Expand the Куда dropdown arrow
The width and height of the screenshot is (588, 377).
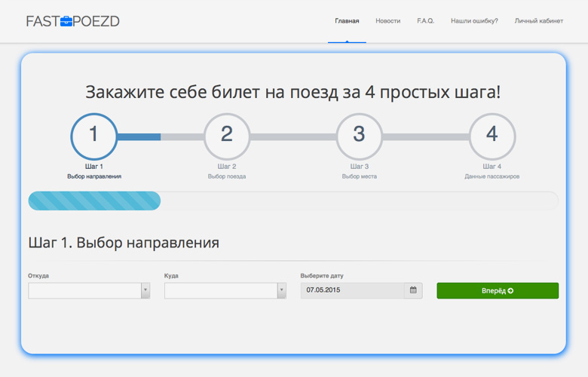(x=281, y=291)
